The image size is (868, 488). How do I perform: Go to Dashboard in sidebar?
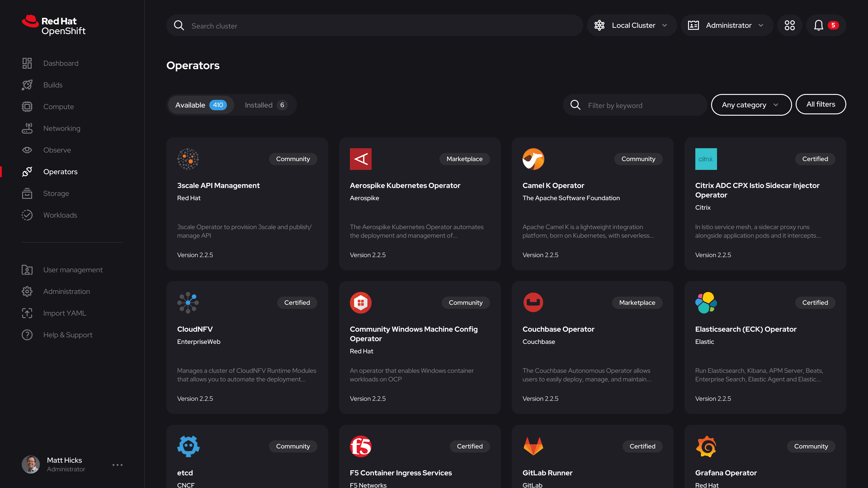point(61,63)
